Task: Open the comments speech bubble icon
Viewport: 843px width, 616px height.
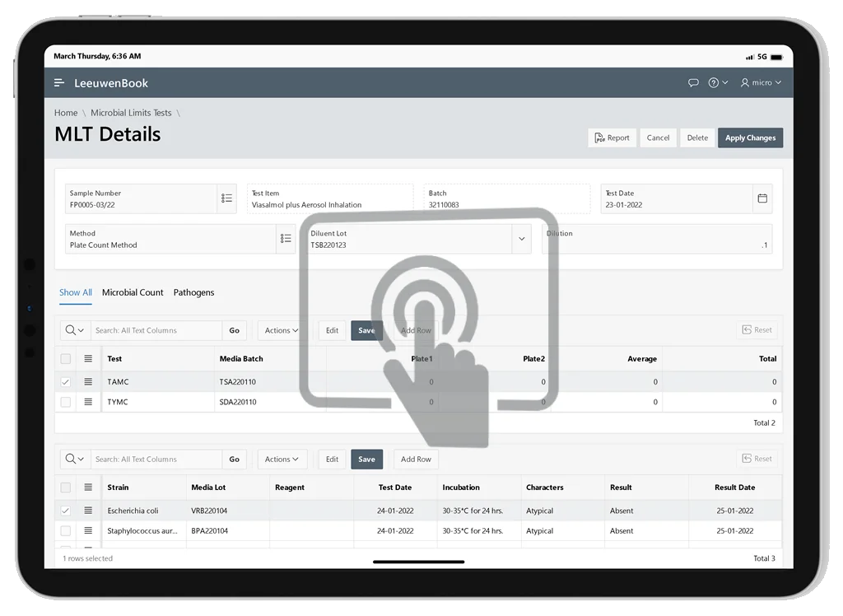Action: (x=693, y=82)
